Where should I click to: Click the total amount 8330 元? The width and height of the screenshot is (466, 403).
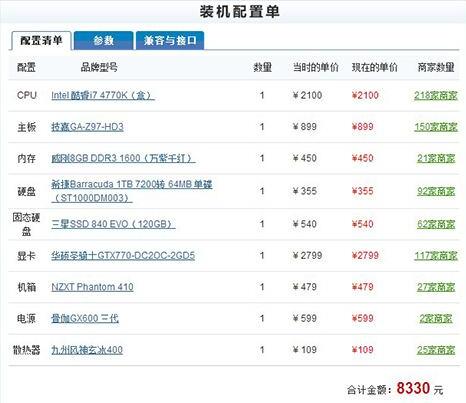(x=420, y=389)
